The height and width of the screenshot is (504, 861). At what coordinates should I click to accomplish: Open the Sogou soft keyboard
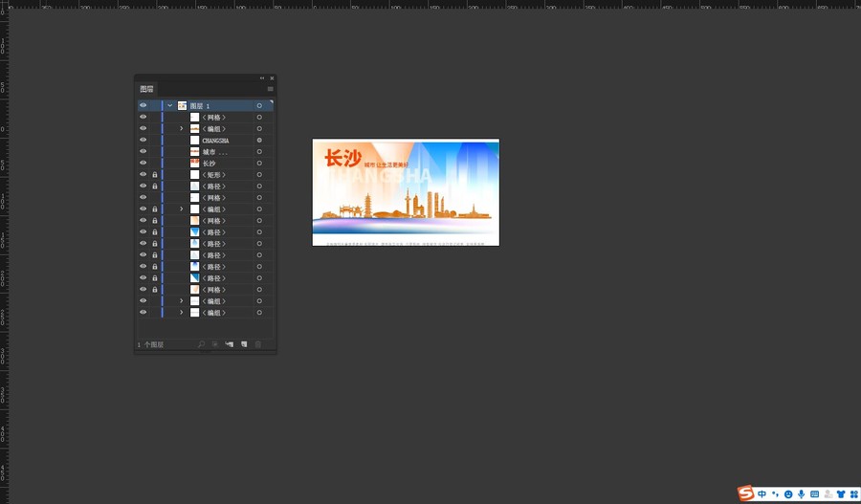pos(815,494)
